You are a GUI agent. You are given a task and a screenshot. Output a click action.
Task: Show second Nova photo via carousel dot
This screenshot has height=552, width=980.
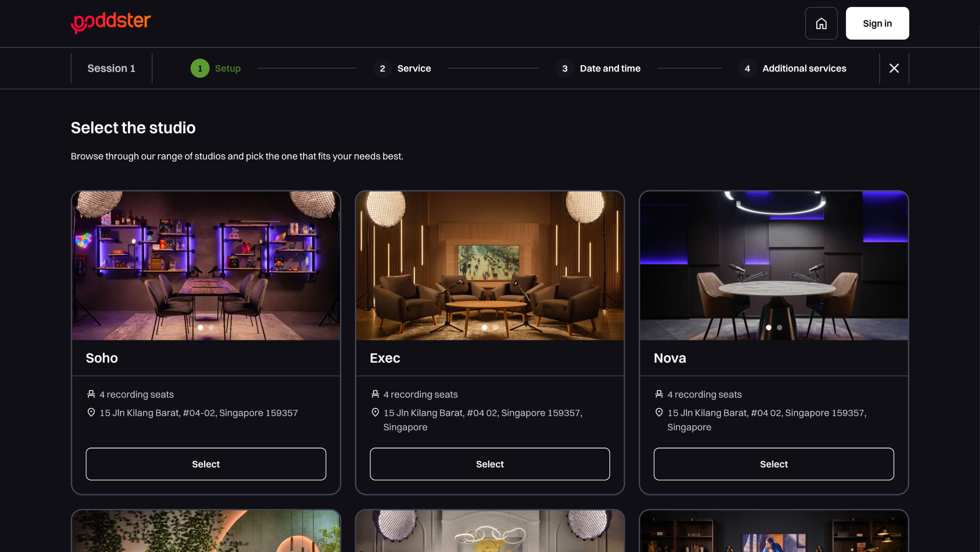click(x=779, y=327)
